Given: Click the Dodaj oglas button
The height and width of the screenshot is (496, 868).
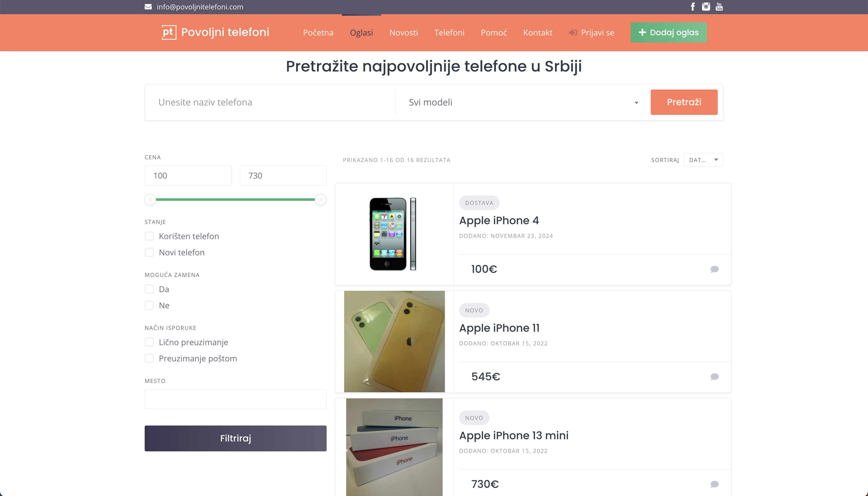Looking at the screenshot, I should (668, 32).
